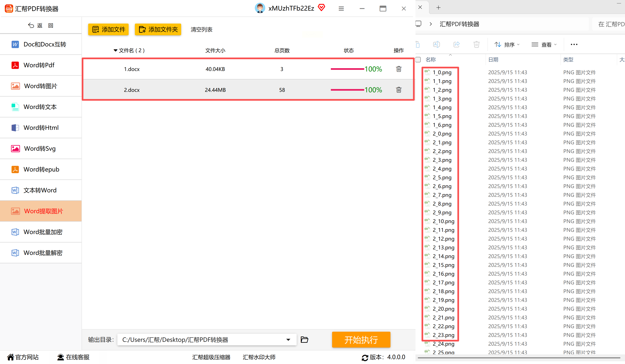
Task: Click the version refresh icon
Action: pos(365,358)
